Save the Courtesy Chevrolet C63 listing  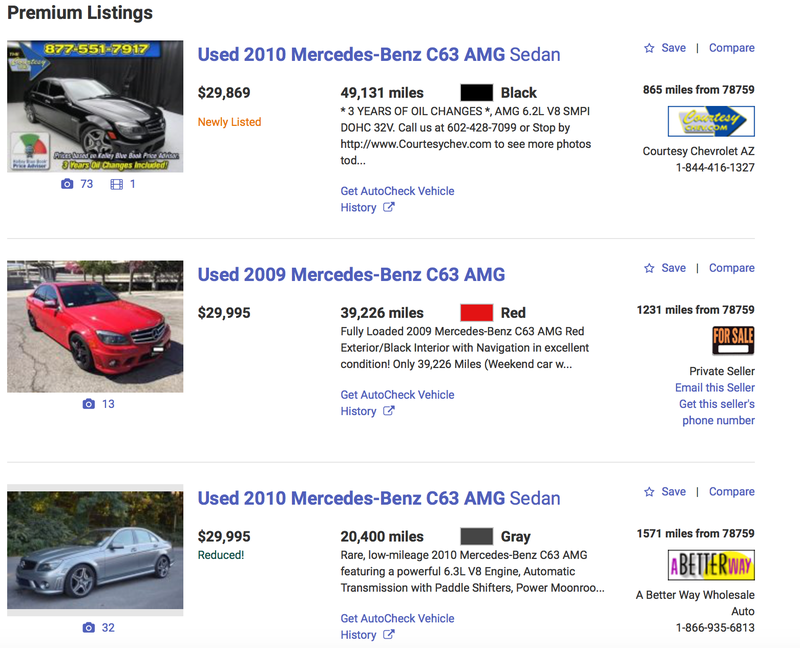pos(673,48)
